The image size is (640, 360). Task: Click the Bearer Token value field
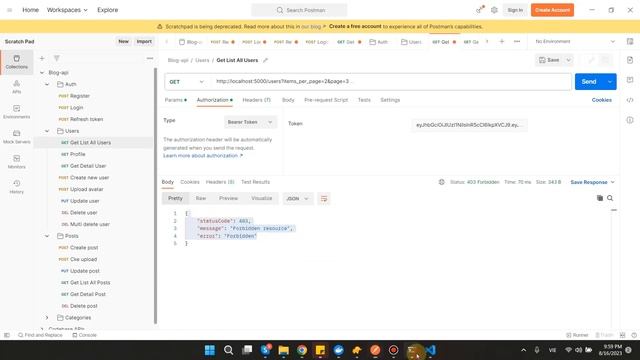click(x=469, y=125)
